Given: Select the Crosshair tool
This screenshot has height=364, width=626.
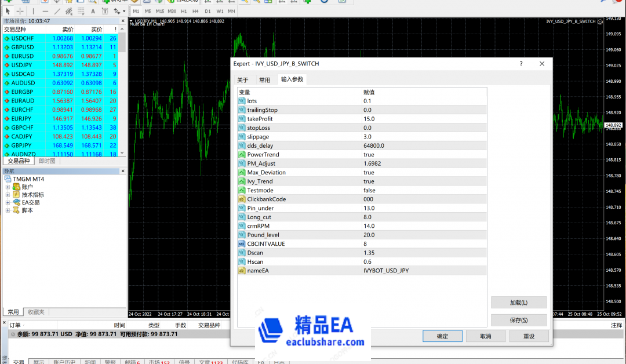Looking at the screenshot, I should pos(19,10).
